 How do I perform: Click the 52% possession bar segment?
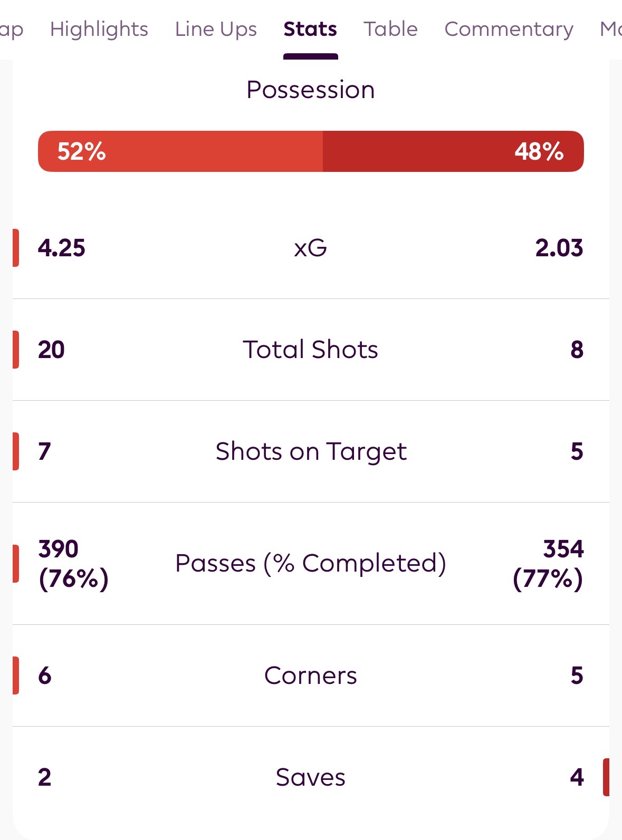tap(180, 151)
